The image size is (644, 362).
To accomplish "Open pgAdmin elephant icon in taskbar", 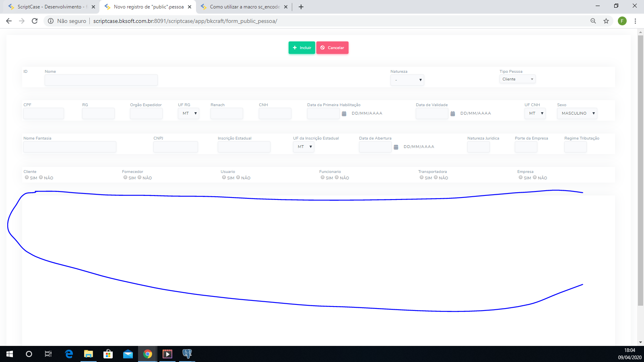I will coord(187,354).
